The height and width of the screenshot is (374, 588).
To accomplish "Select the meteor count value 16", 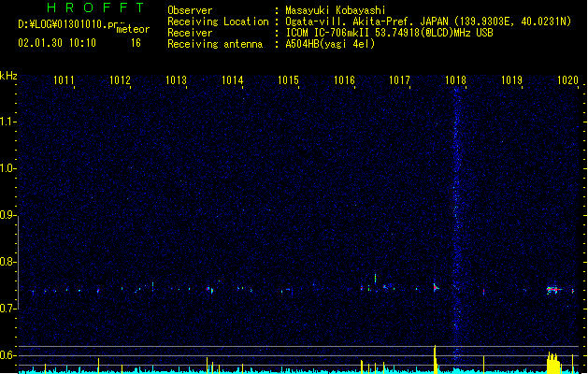I will [136, 43].
